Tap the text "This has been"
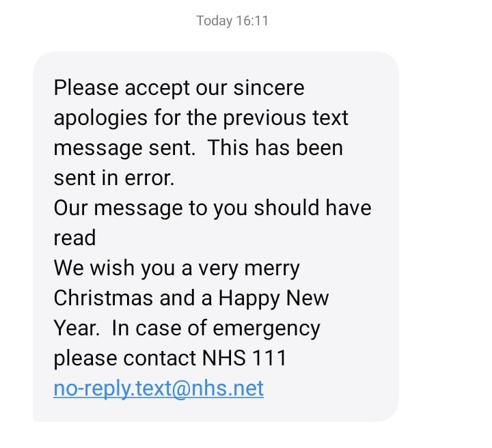Screen dimensions: 492x448 275,148
